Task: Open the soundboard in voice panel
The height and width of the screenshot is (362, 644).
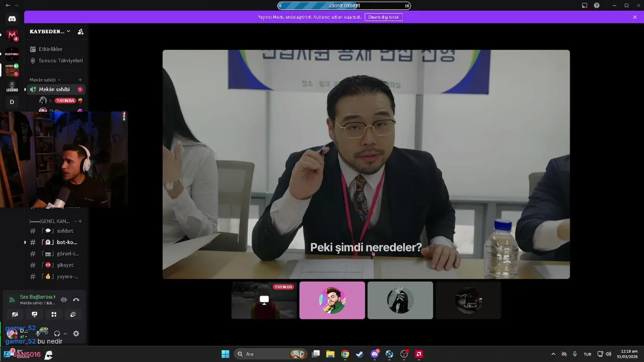Action: (73, 314)
